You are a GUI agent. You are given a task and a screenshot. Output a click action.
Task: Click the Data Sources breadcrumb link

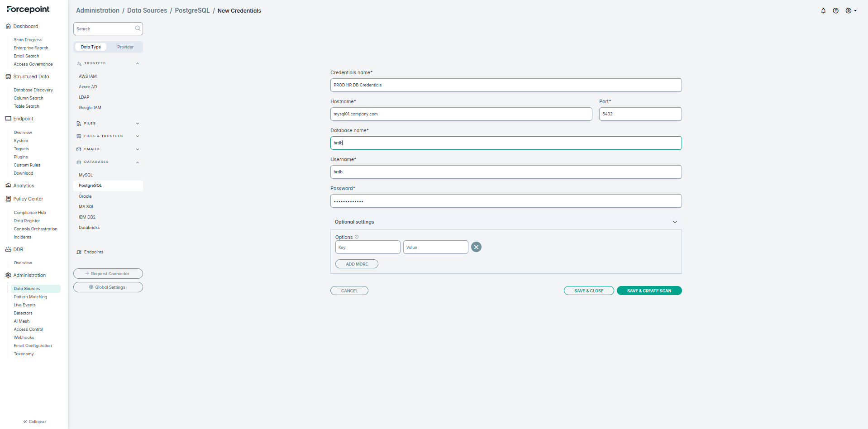147,10
